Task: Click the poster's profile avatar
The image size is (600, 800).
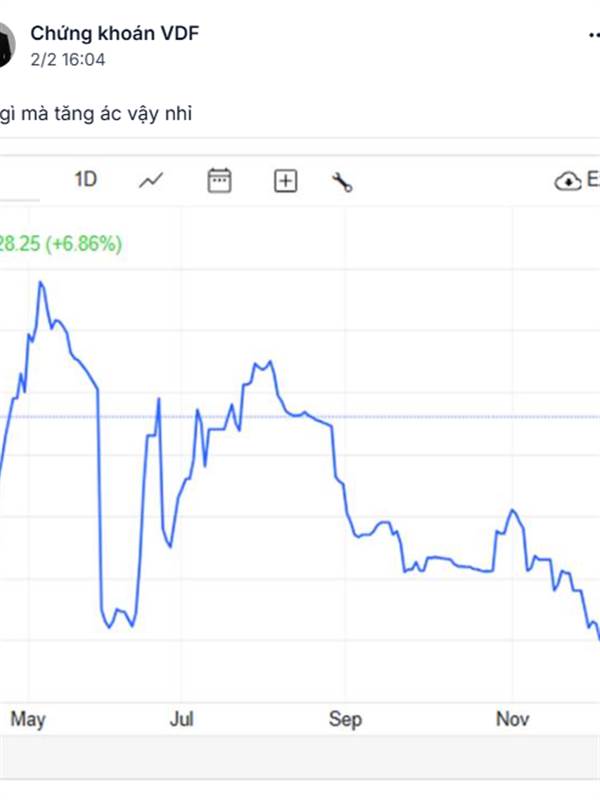Action: [x=6, y=46]
